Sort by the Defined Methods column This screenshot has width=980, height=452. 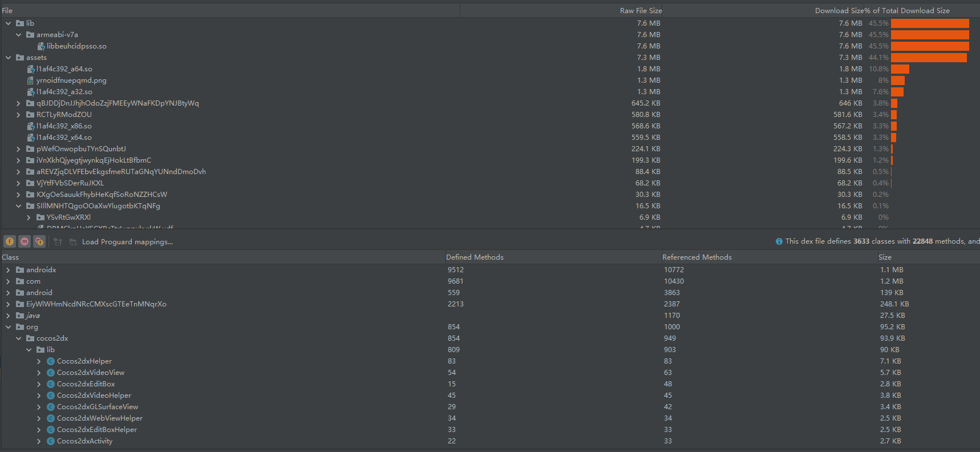475,257
